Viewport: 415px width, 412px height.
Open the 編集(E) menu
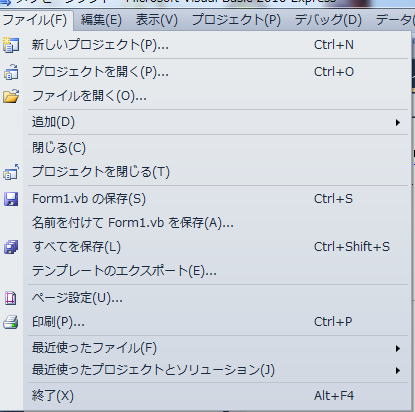point(101,20)
